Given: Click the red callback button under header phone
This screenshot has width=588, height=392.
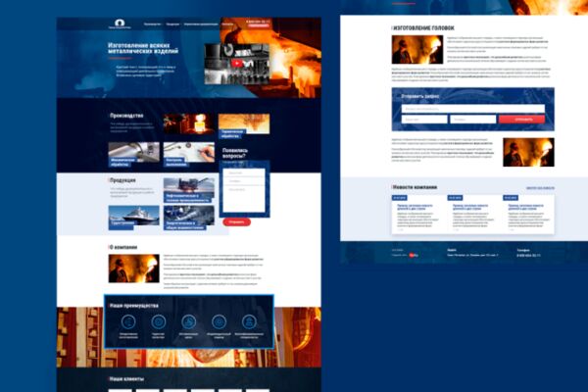Looking at the screenshot, I should click(x=258, y=25).
